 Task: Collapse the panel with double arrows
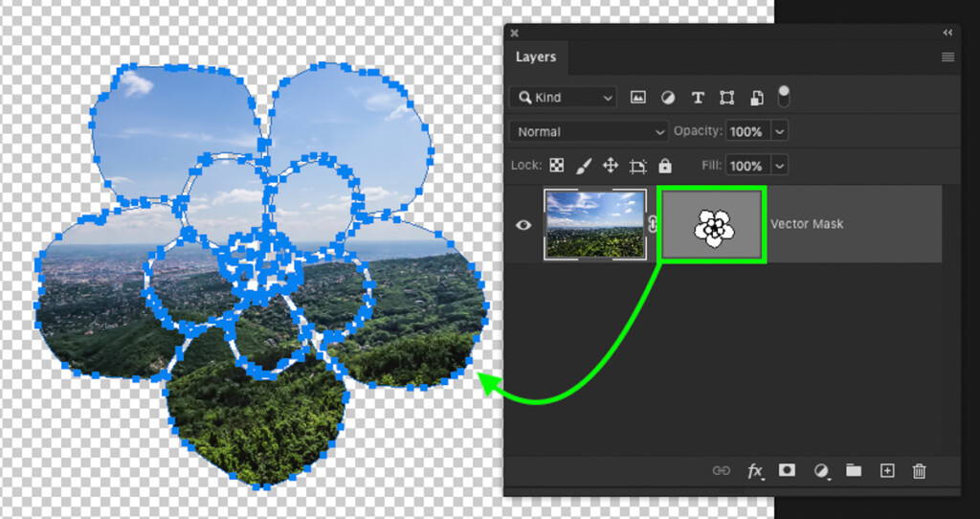tap(947, 34)
